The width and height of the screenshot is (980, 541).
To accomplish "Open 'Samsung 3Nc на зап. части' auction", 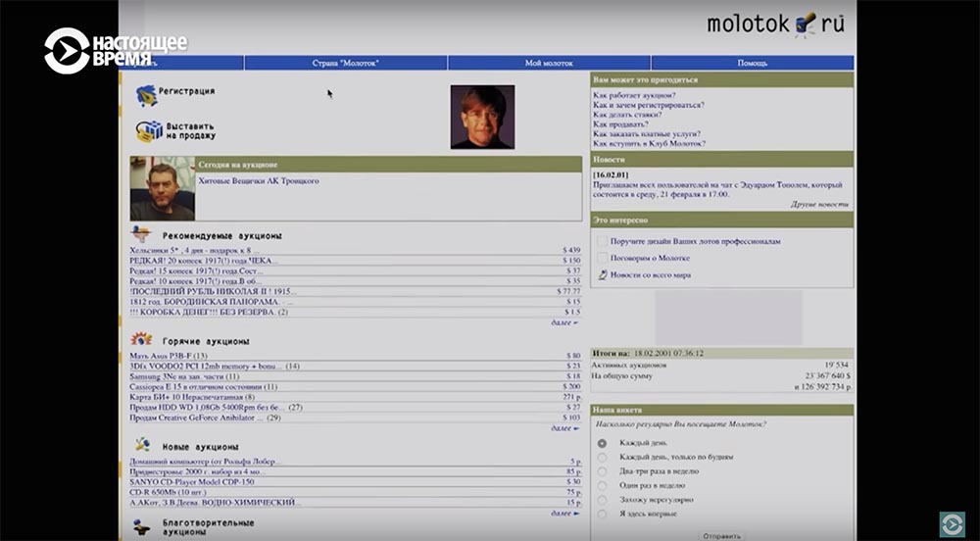I will [184, 376].
